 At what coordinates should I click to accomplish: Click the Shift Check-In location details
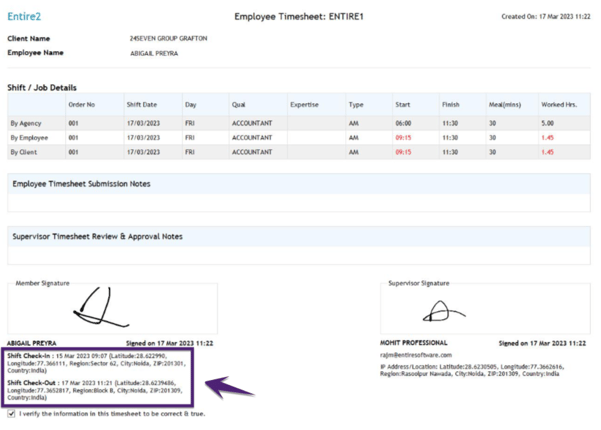click(98, 360)
